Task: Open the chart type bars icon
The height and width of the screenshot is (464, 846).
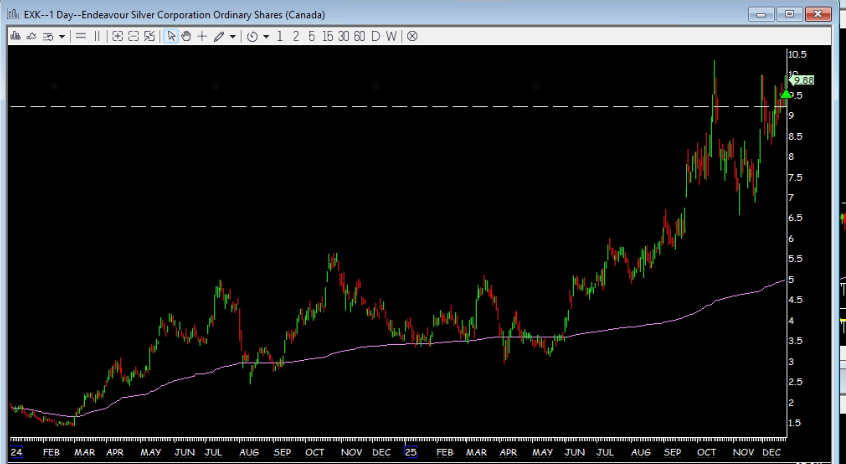Action: (x=15, y=36)
